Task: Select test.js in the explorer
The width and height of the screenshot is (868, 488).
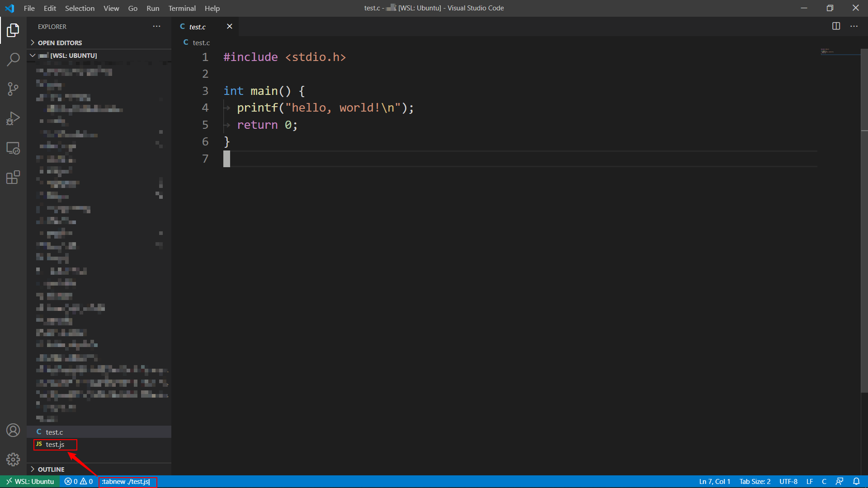Action: click(x=55, y=444)
